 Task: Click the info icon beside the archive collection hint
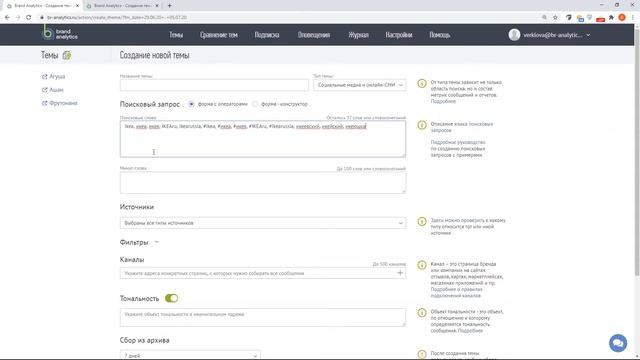coord(422,354)
